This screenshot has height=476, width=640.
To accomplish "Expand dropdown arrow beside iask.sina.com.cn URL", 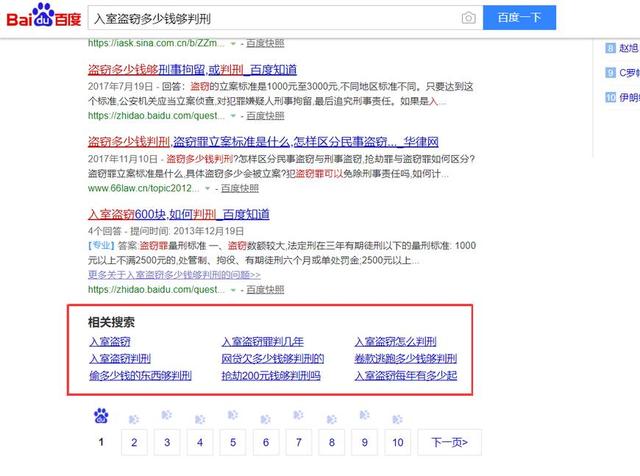I will point(233,43).
